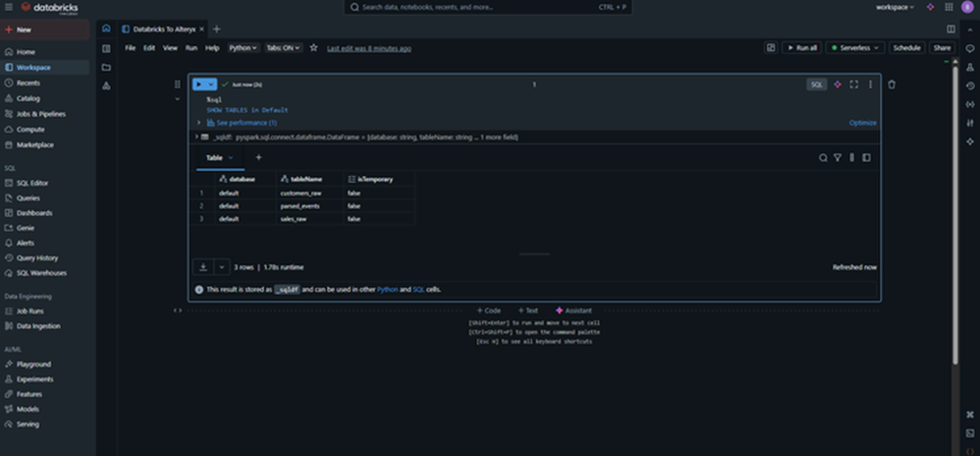Click the Schedule button

click(906, 47)
